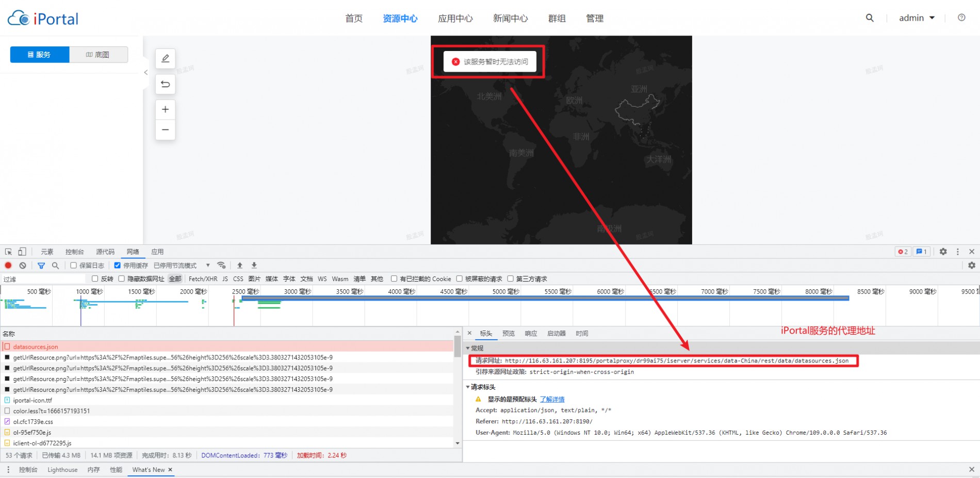Click the 过滤 filter input field

[44, 279]
